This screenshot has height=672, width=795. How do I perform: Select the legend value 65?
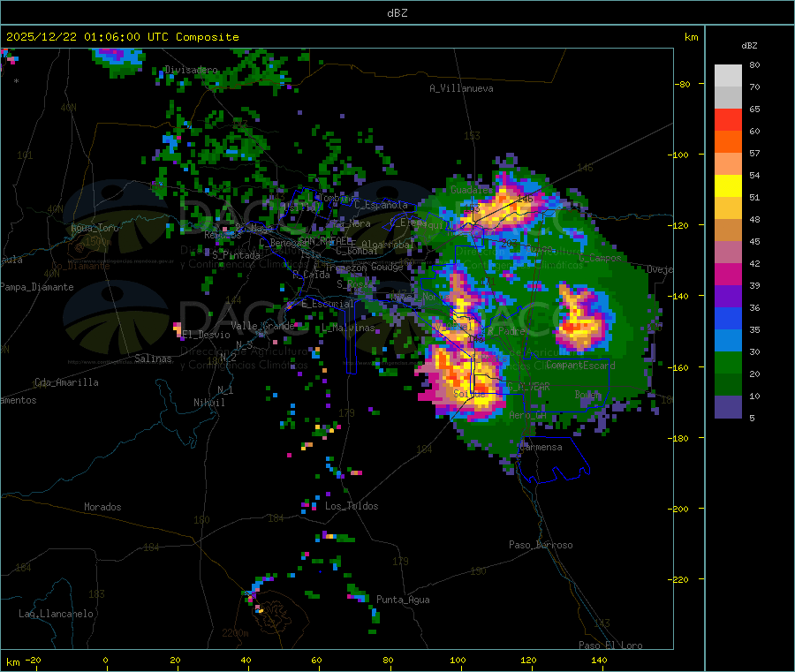[x=754, y=109]
